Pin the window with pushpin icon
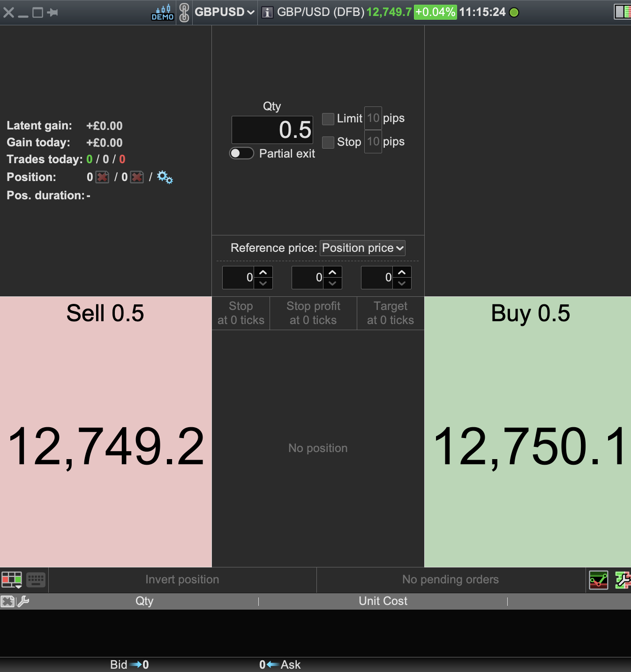This screenshot has height=672, width=631. pos(53,12)
